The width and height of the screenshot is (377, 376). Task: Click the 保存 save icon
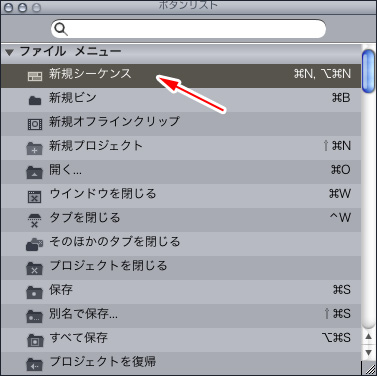[x=35, y=293]
